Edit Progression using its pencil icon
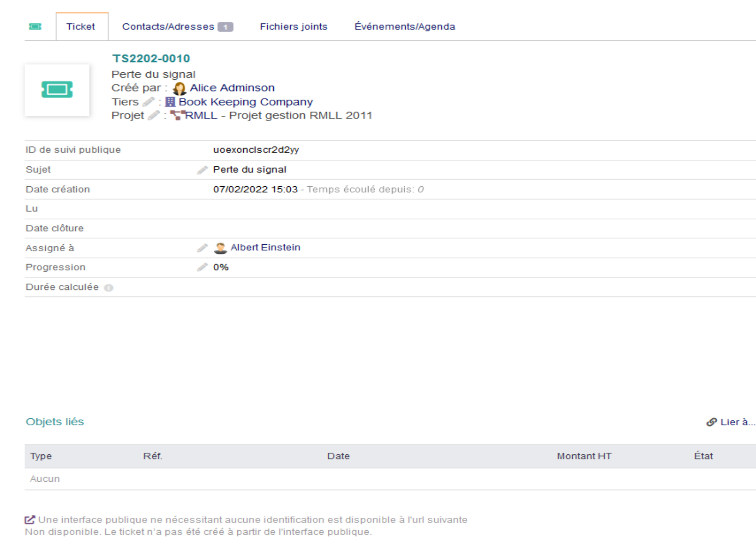756x554 pixels. tap(203, 267)
